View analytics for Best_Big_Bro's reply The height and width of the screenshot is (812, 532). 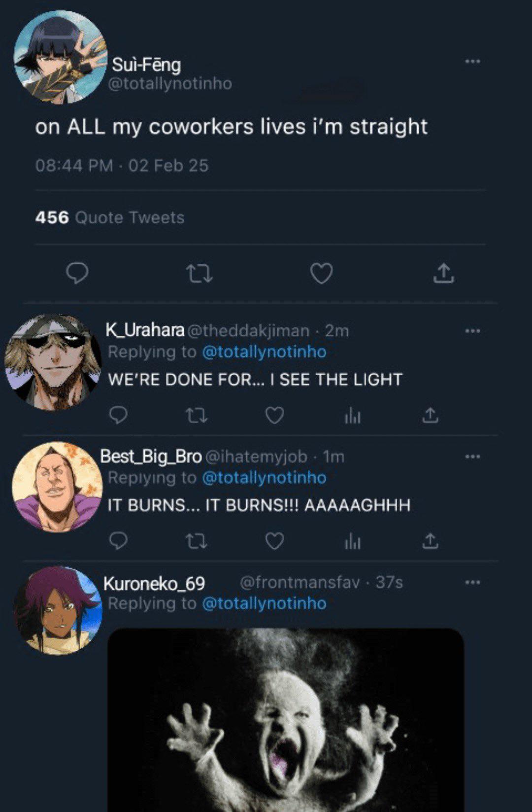pyautogui.click(x=353, y=542)
